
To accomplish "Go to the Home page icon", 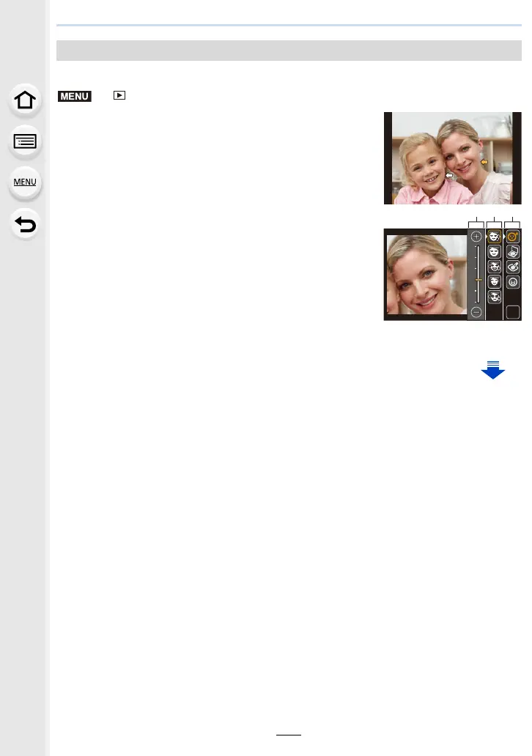I will point(25,100).
